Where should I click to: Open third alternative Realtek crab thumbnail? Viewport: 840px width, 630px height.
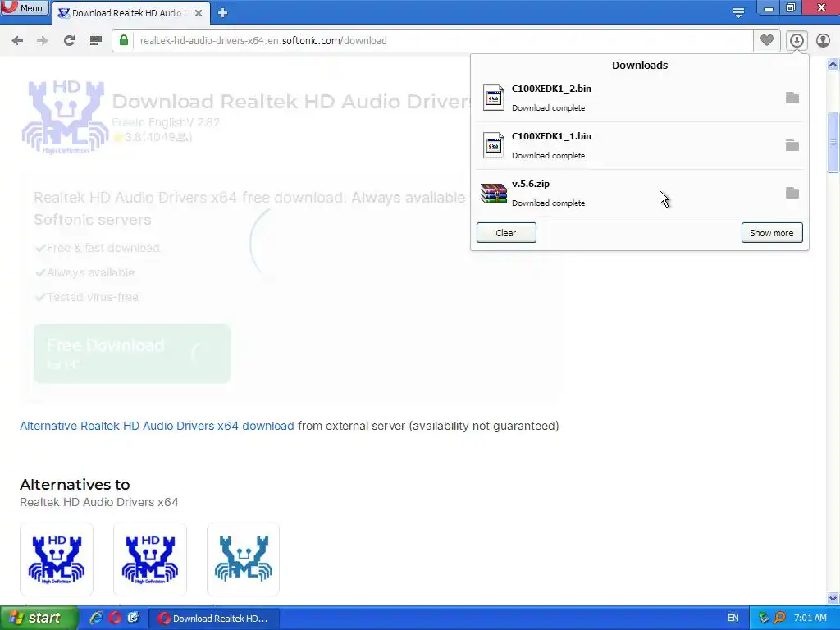pos(243,559)
